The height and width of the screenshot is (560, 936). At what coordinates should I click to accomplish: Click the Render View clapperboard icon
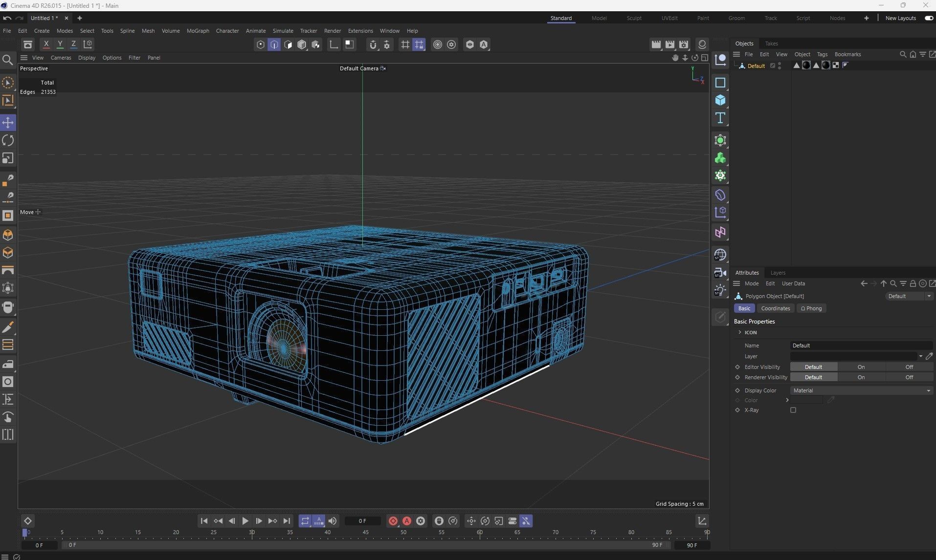656,44
